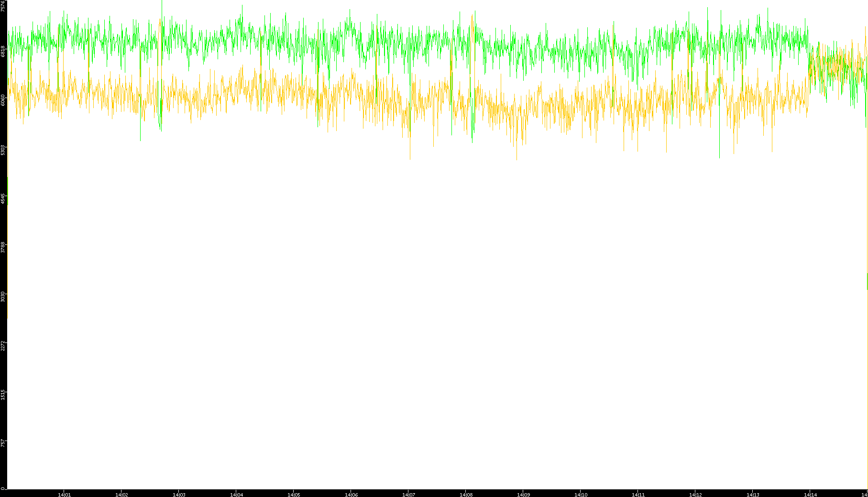
Task: Click the 4545 vertical axis label
Action: (3, 199)
